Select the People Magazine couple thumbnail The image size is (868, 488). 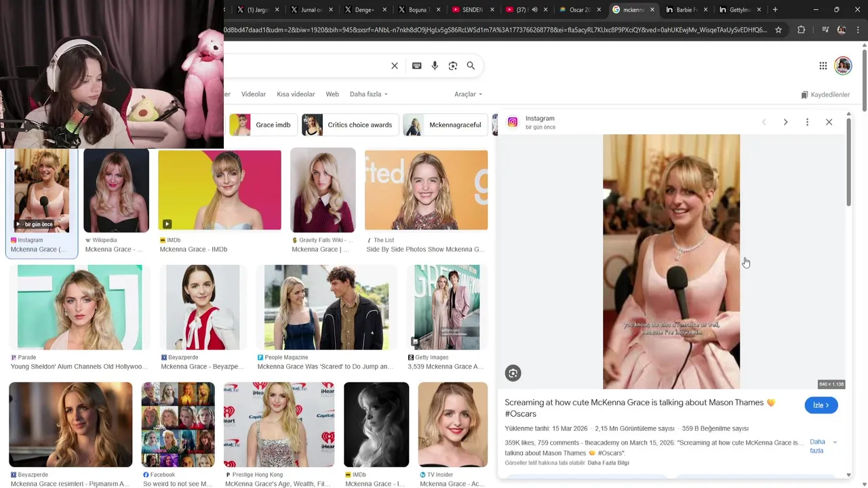pos(327,307)
